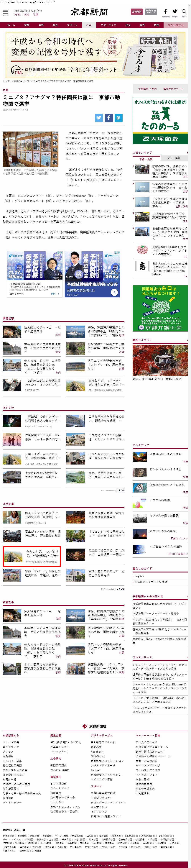Select the 京都・滋賀 ranking tab
Image resolution: width=191 pixels, height=868 pixels.
[x=146, y=159]
